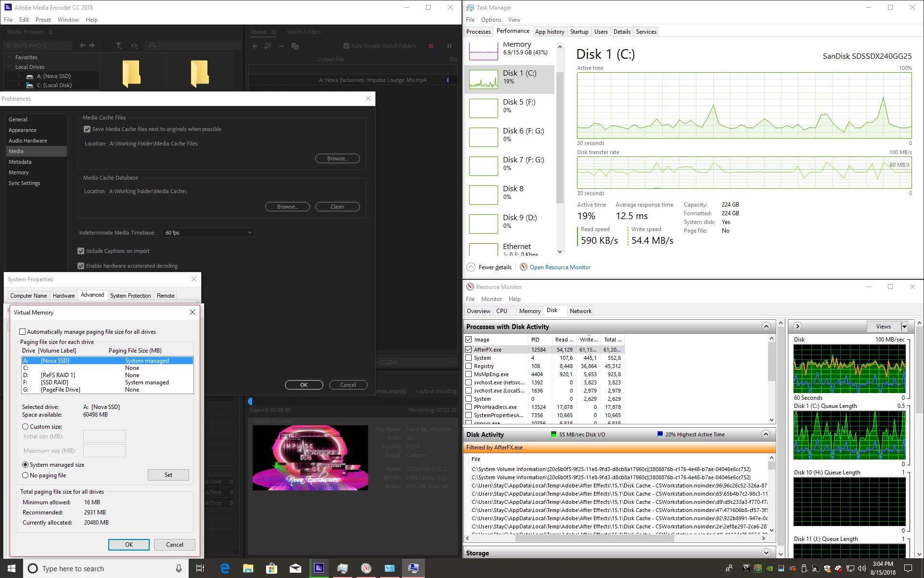Click the Set button in Virtual Memory

coord(168,475)
